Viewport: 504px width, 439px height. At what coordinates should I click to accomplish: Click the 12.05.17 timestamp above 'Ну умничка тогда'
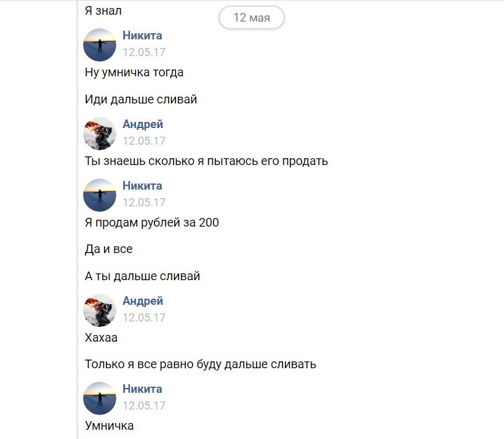pos(143,52)
